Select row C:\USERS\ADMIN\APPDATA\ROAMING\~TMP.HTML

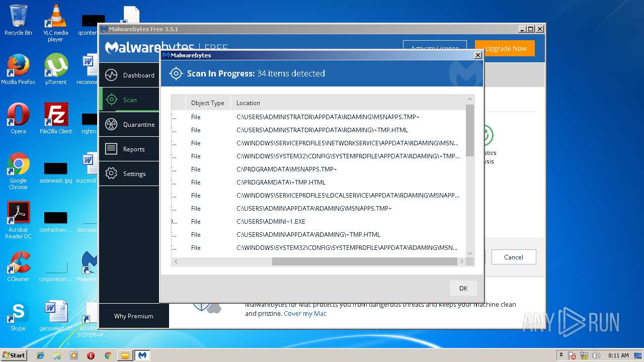(x=318, y=235)
